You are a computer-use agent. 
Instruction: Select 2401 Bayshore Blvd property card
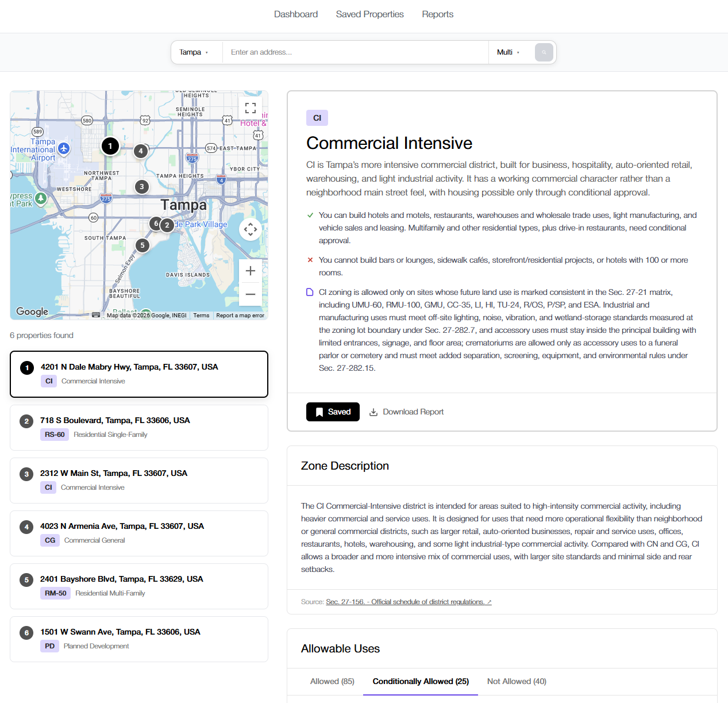coord(139,586)
